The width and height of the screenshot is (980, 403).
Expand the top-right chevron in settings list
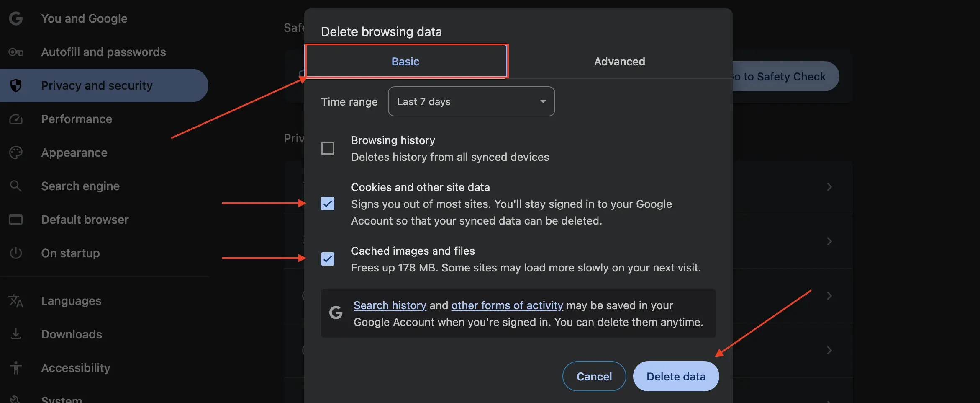830,187
